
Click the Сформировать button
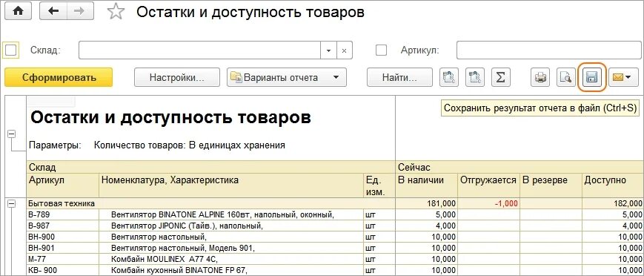[x=59, y=77]
